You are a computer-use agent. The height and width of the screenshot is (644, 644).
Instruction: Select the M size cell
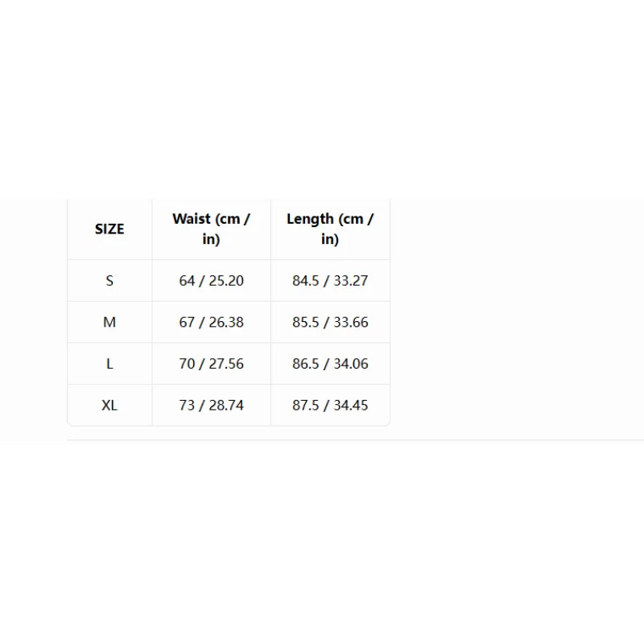tap(109, 322)
